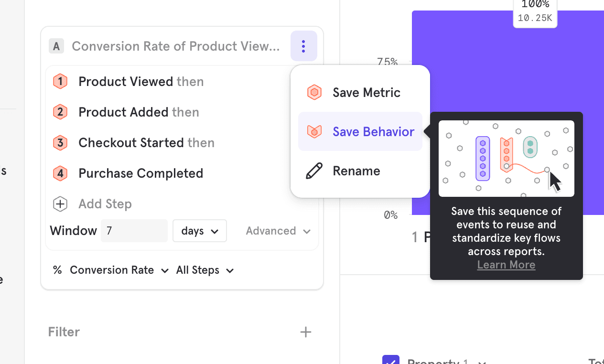Select the pencil icon beside Rename
Screen dimensions: 604x364
click(314, 171)
